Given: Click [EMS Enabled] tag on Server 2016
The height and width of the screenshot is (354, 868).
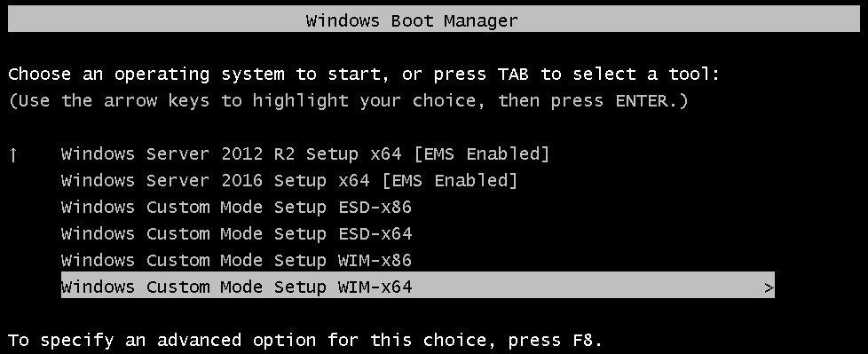Looking at the screenshot, I should (x=449, y=181).
